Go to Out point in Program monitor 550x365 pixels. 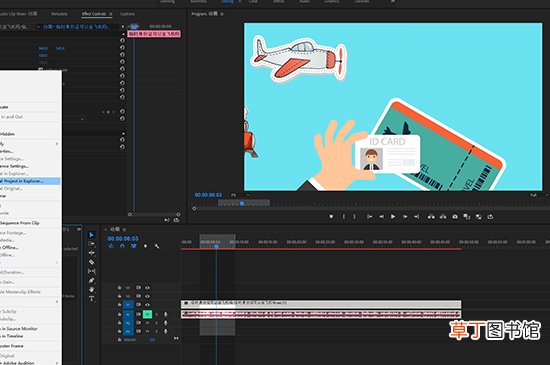click(x=416, y=217)
